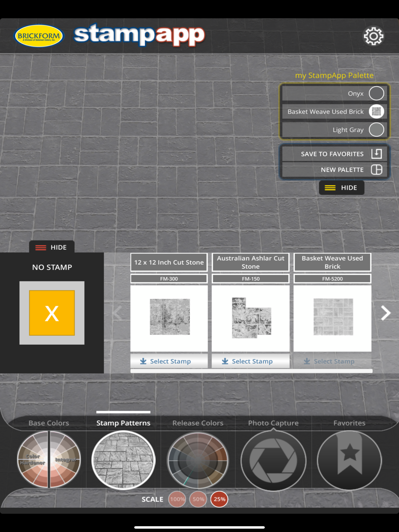Open the 12 x 12 Inch Cut Stone thumbnail
The image size is (399, 532).
(x=169, y=318)
